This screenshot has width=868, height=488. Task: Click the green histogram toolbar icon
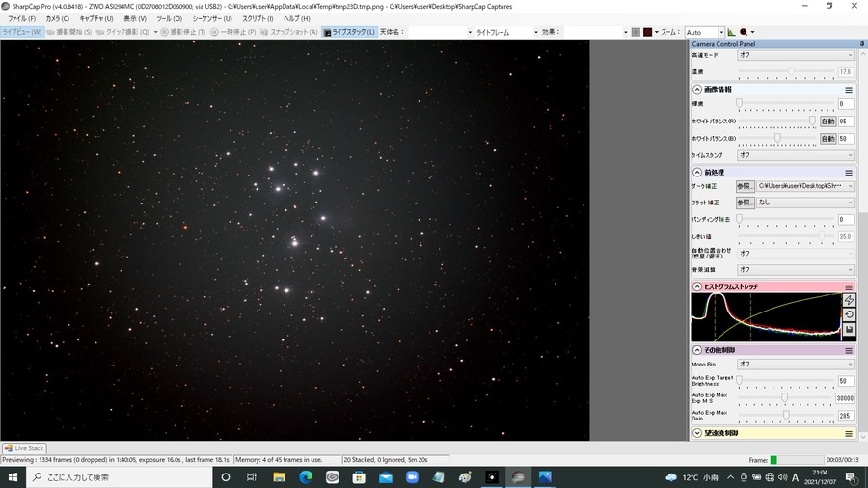coord(731,32)
